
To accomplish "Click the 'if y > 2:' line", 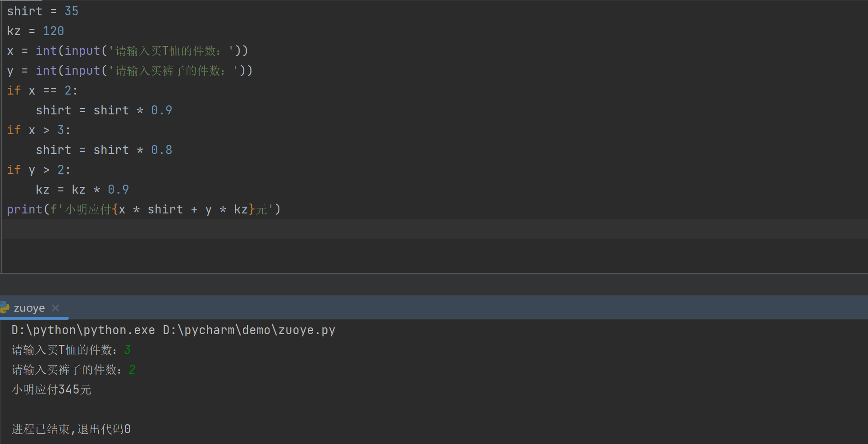I will [x=39, y=170].
